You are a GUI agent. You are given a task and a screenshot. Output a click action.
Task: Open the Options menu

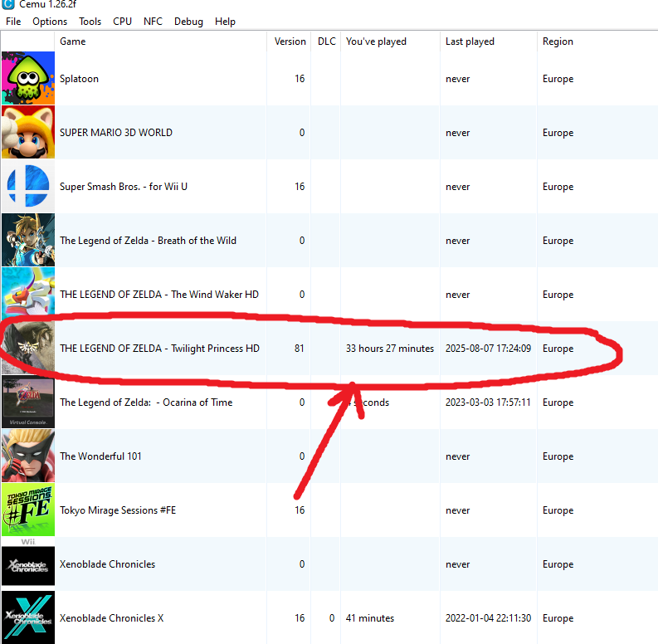tap(50, 22)
